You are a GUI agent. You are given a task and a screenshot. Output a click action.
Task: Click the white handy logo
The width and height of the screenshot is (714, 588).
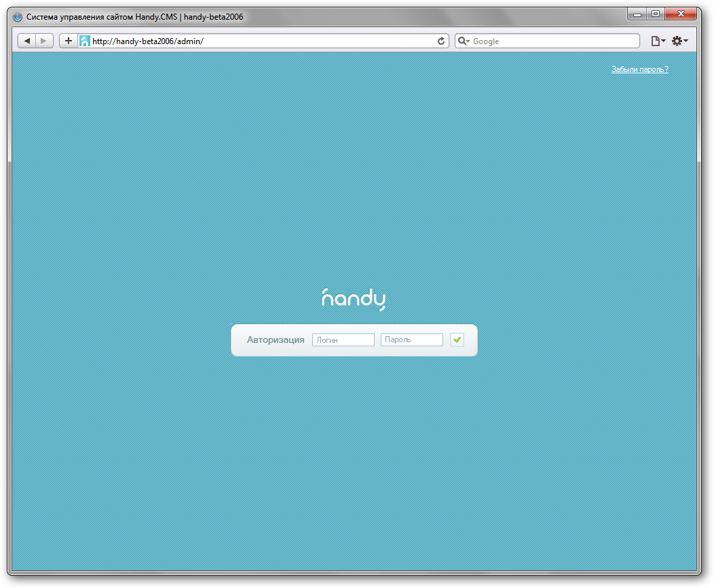(354, 299)
